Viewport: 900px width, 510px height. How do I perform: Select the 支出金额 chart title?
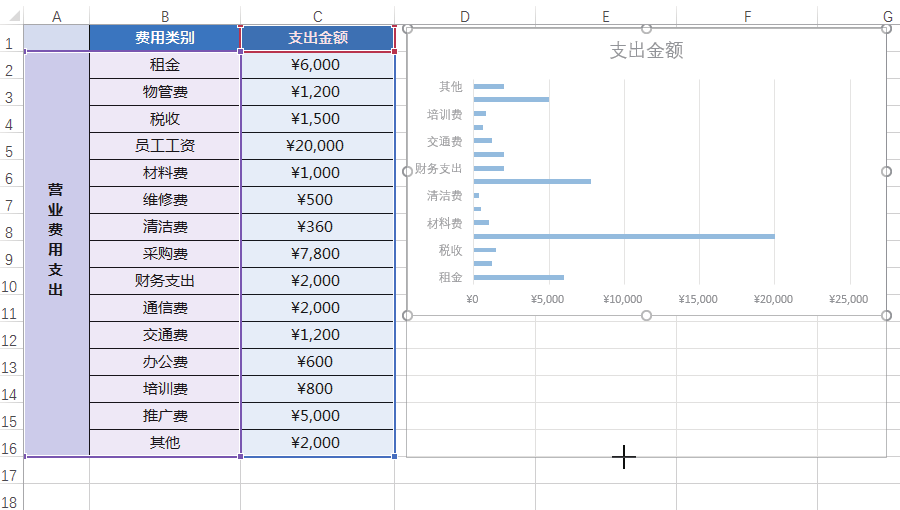pyautogui.click(x=646, y=50)
